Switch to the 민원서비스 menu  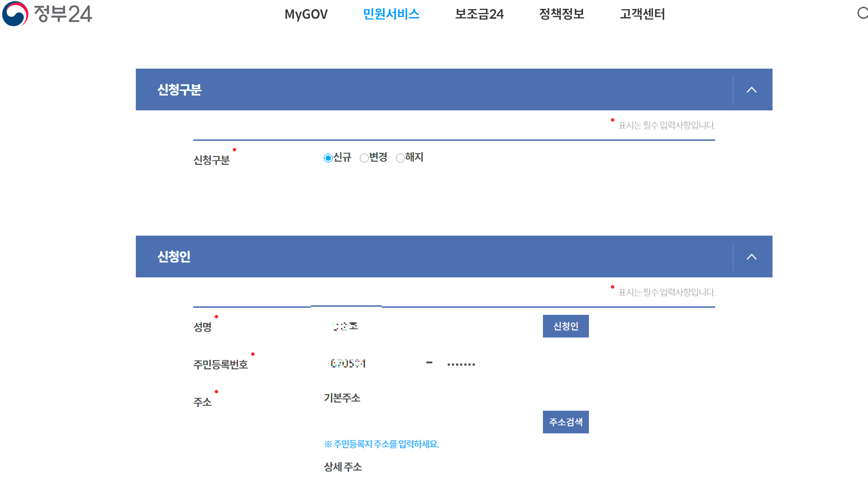coord(391,15)
